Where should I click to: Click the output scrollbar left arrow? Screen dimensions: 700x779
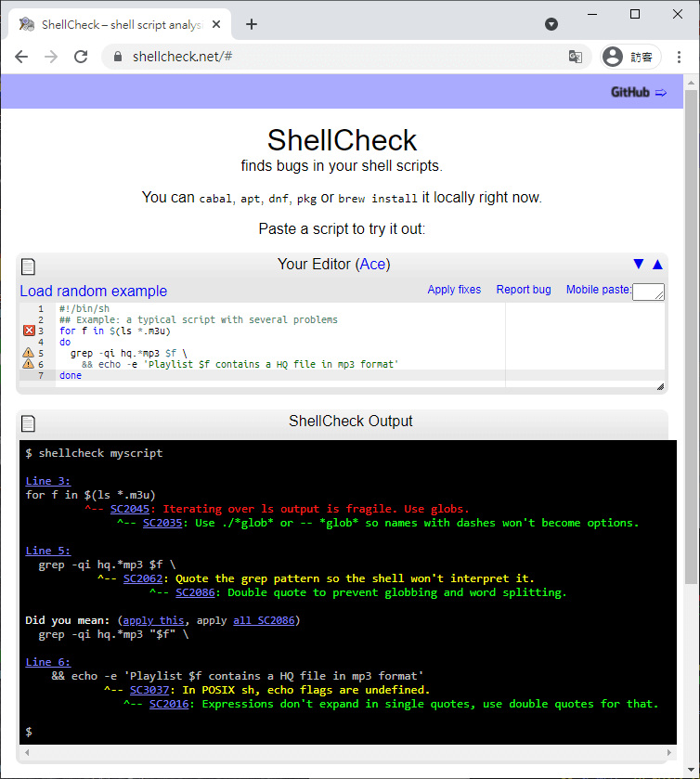tap(27, 753)
